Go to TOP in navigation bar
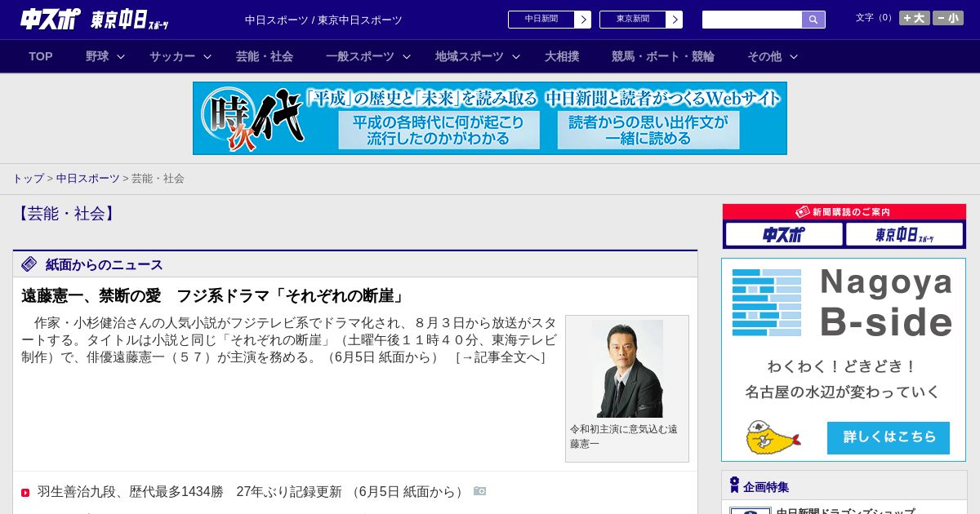Image resolution: width=980 pixels, height=514 pixels. click(41, 56)
